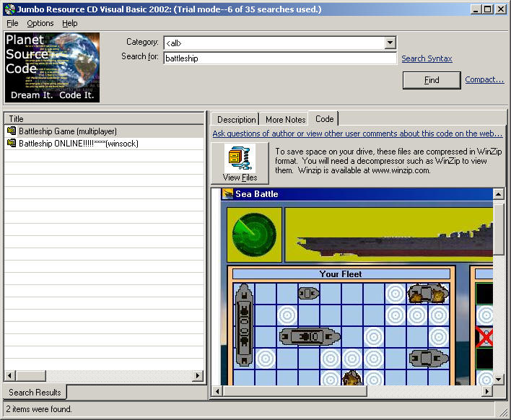Click the results list horizontal scrollbar thumb
The image size is (511, 420).
click(x=31, y=376)
